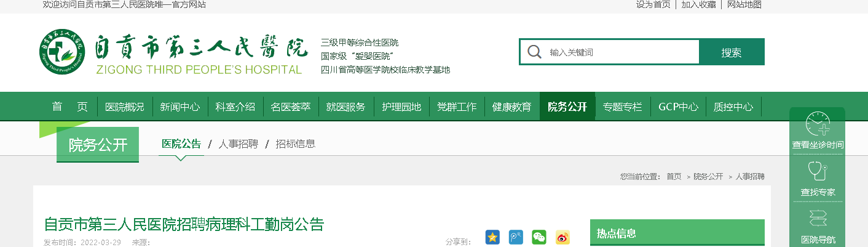The width and height of the screenshot is (868, 247).
Task: Open 就医服务 menu item
Action: click(x=346, y=107)
